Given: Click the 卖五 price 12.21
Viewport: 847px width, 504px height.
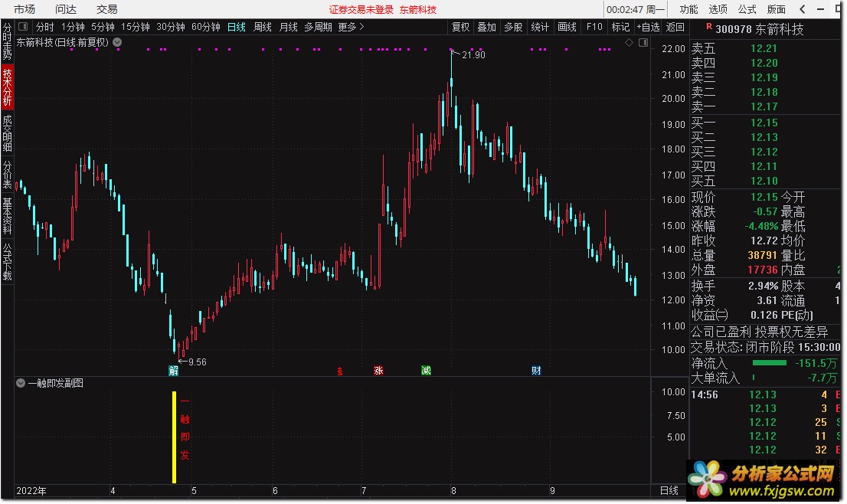Looking at the screenshot, I should pyautogui.click(x=764, y=48).
